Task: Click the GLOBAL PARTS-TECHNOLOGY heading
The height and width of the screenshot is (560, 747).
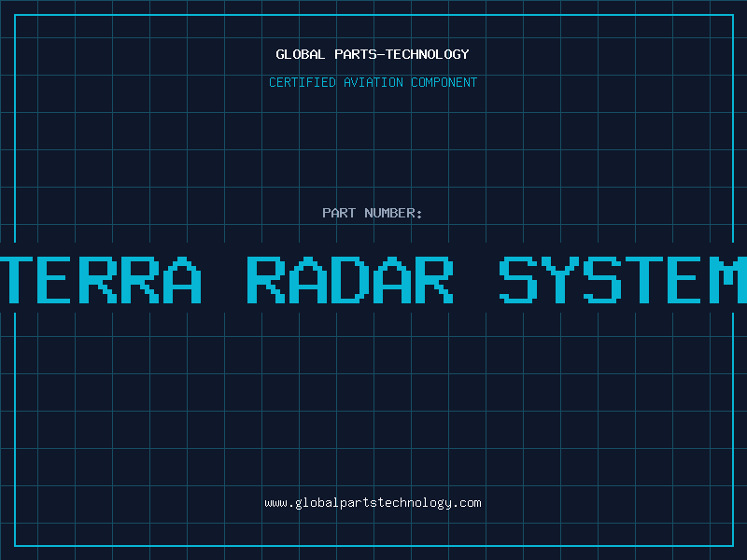Action: (373, 54)
